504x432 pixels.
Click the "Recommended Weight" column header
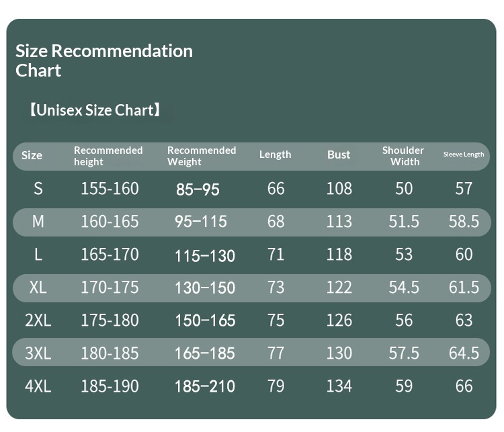(x=202, y=156)
